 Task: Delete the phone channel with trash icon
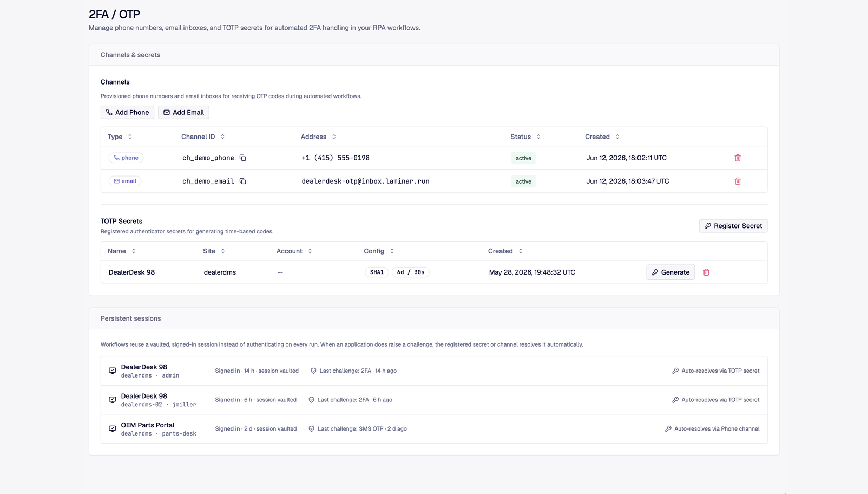coord(738,158)
